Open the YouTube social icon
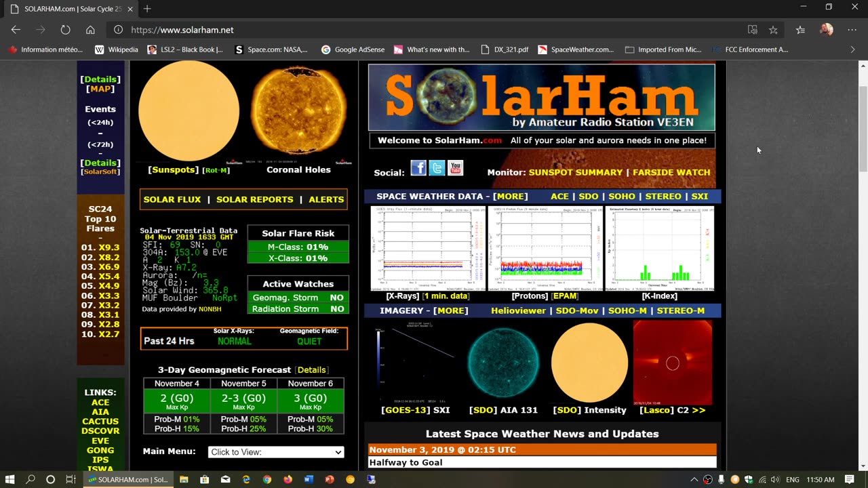Screen dimensions: 868x488 pos(455,167)
